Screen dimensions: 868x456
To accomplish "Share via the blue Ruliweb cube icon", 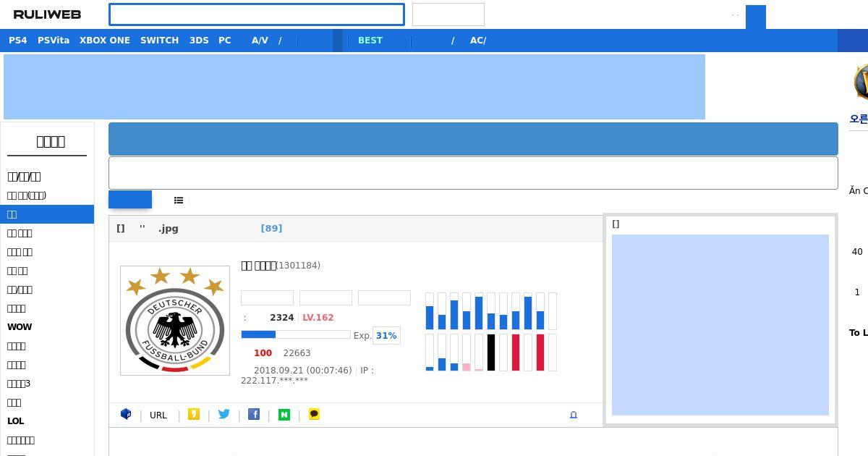I will click(126, 414).
